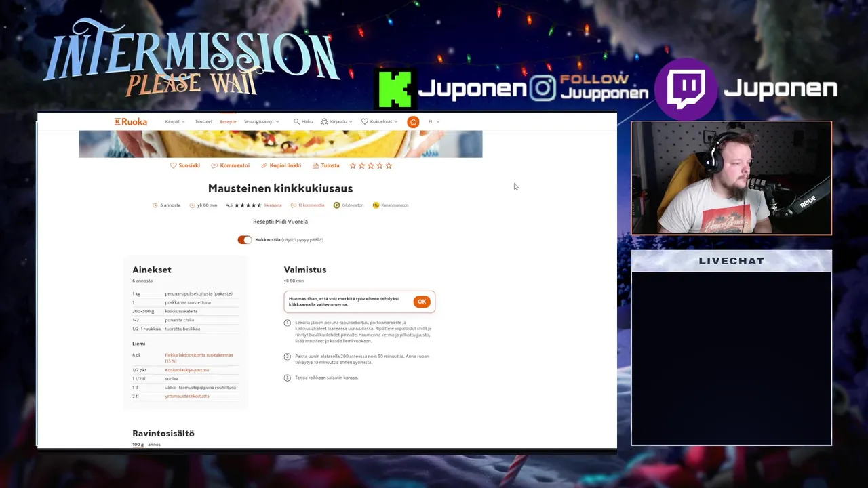Screen dimensions: 868x488
Task: Click the Kirjaudu user icon
Action: point(324,121)
